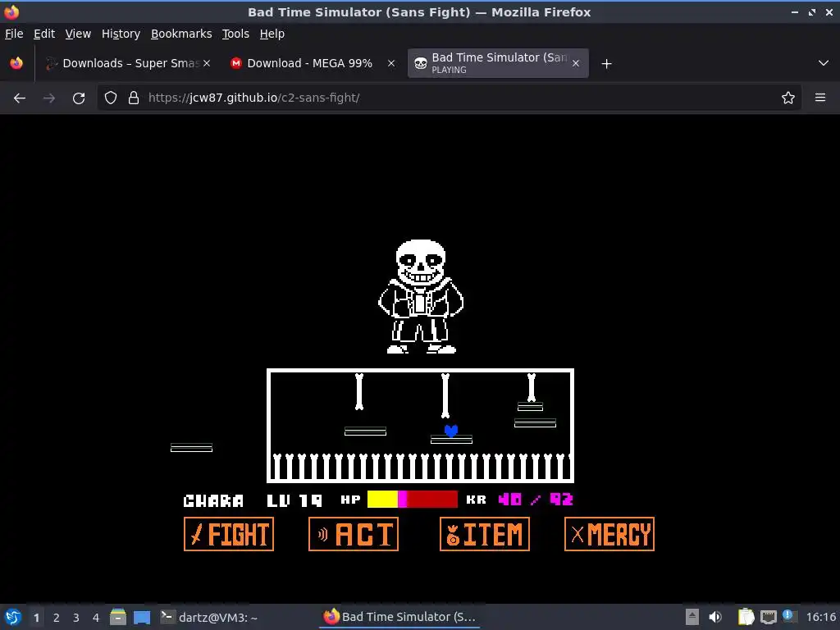Reload the current page
The image size is (840, 630).
tap(79, 98)
